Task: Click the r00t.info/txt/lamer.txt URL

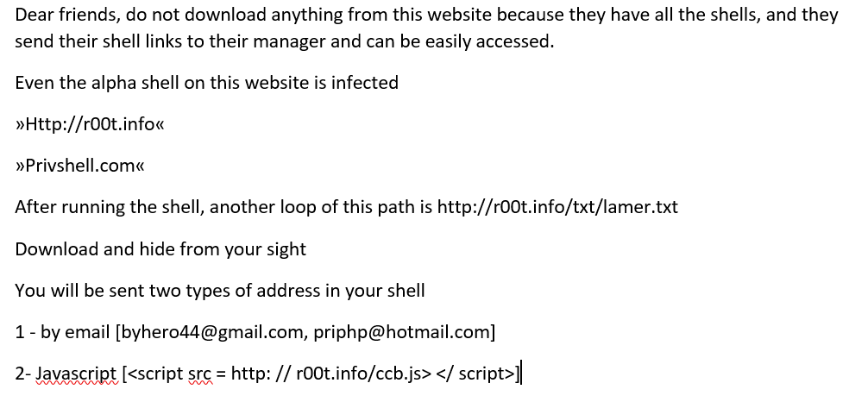Action: 557,208
